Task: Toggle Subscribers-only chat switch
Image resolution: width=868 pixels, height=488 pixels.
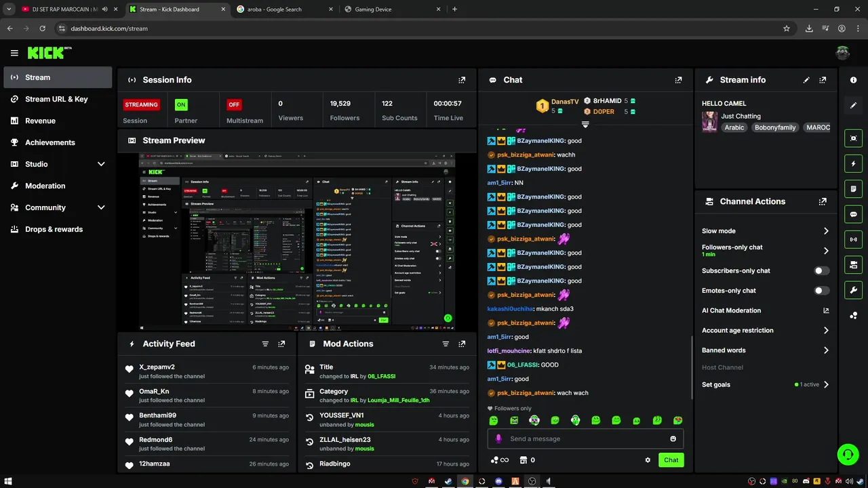Action: click(x=821, y=270)
